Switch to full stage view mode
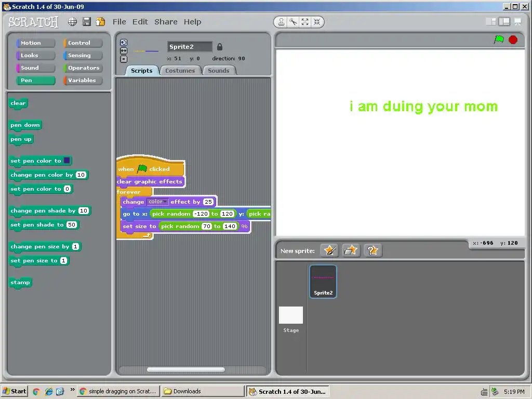This screenshot has width=532, height=399. coord(504,22)
